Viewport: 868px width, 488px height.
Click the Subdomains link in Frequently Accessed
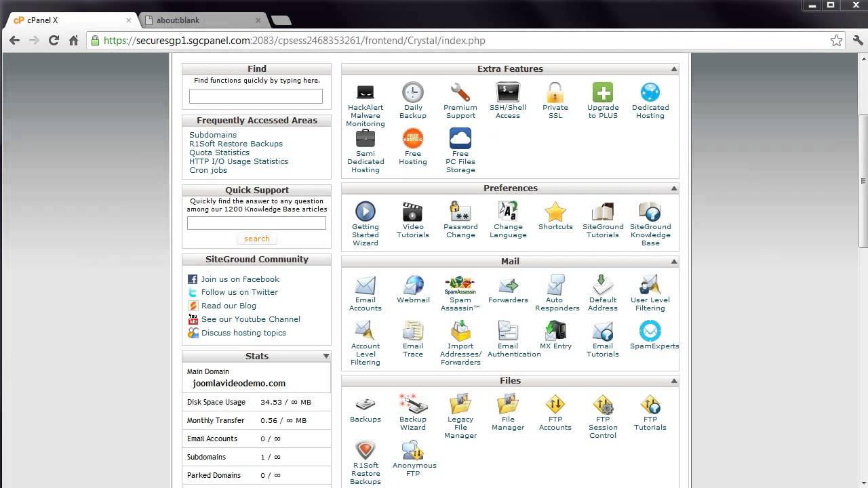point(213,135)
